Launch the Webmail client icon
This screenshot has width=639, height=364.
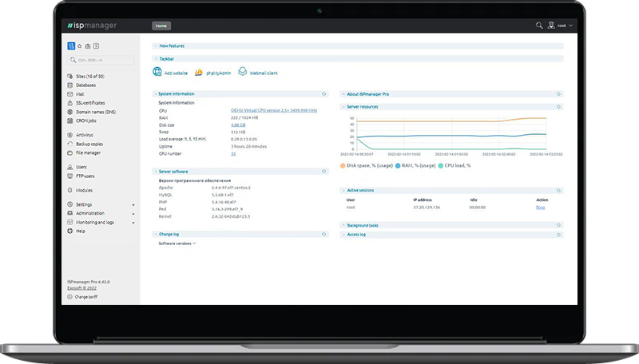click(x=242, y=73)
